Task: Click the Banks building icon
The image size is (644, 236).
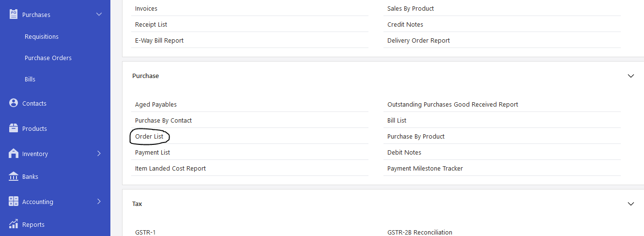Action: [x=14, y=176]
